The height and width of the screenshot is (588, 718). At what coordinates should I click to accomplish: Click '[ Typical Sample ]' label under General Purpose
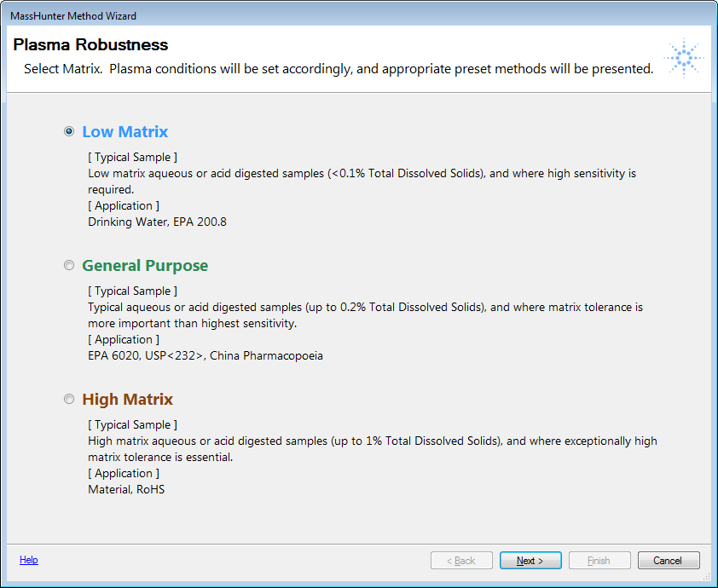pos(132,291)
